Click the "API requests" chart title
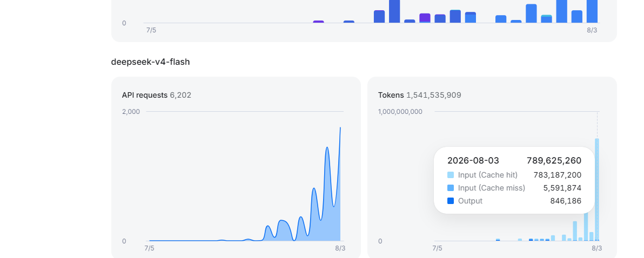Viewport: 644px width, 258px height. pos(145,95)
